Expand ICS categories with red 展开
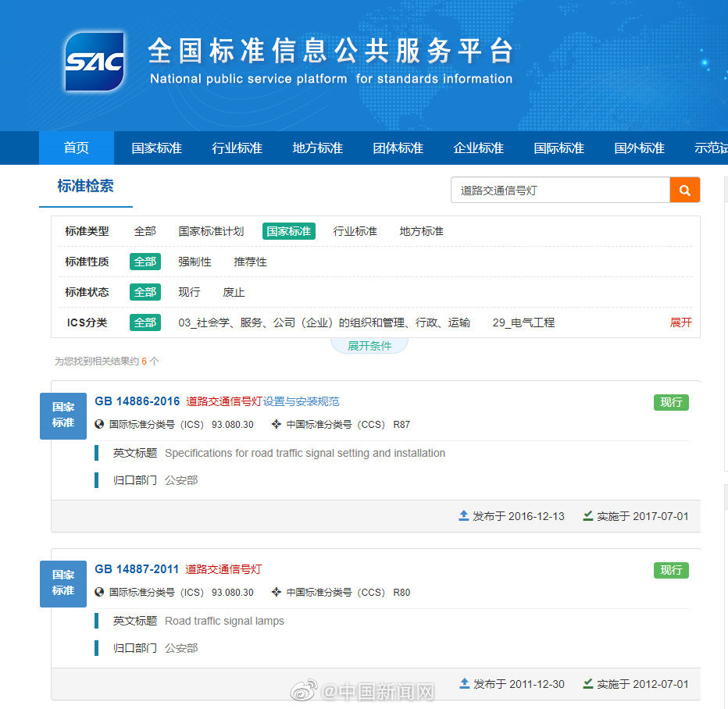The image size is (728, 709). (x=680, y=322)
